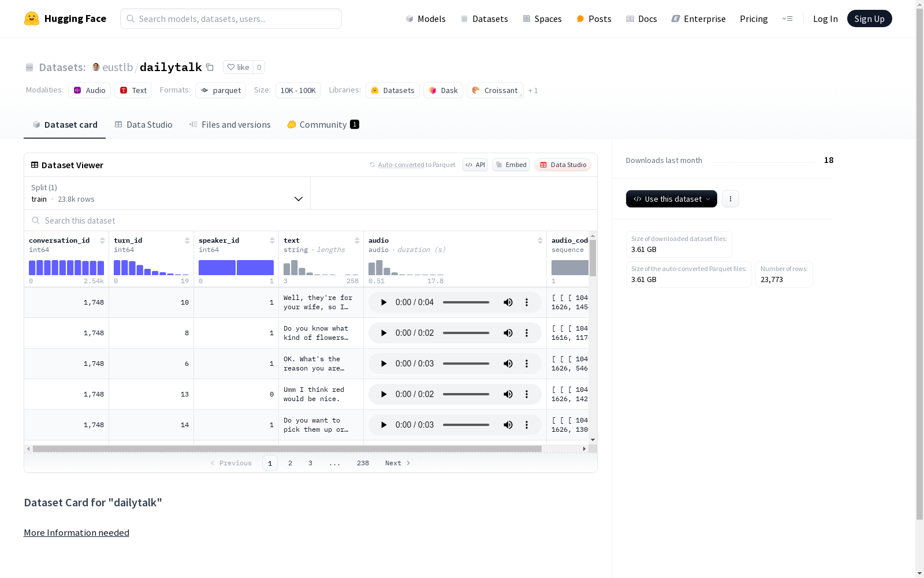Open the Pricing page
This screenshot has width=924, height=578.
[754, 18]
